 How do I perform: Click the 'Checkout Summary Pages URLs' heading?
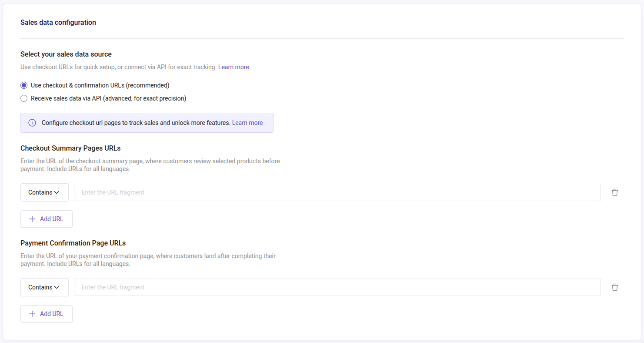tap(70, 148)
